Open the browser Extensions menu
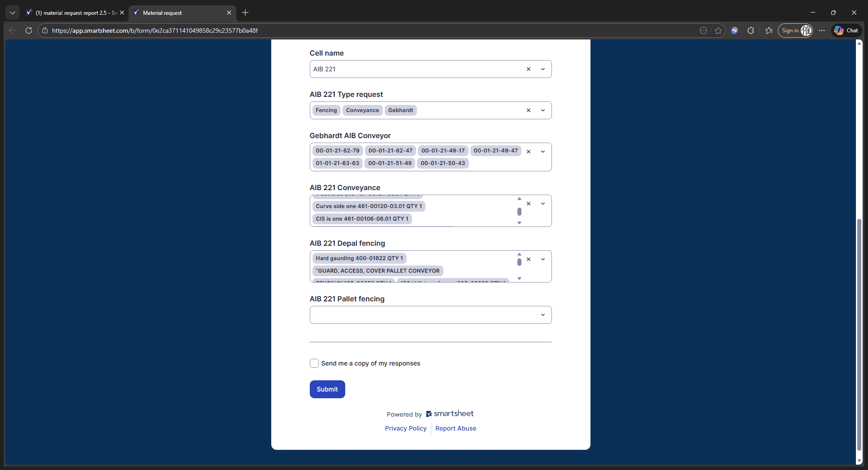868x470 pixels. coord(751,30)
